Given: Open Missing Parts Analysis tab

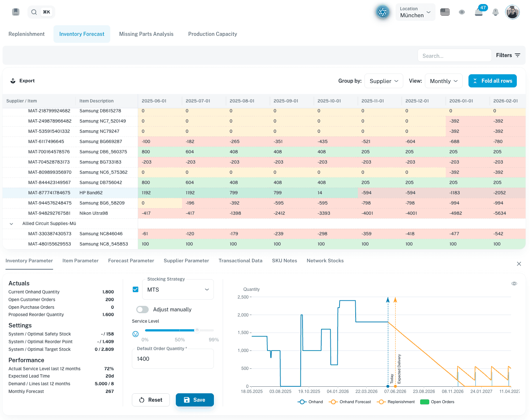Looking at the screenshot, I should coord(146,34).
